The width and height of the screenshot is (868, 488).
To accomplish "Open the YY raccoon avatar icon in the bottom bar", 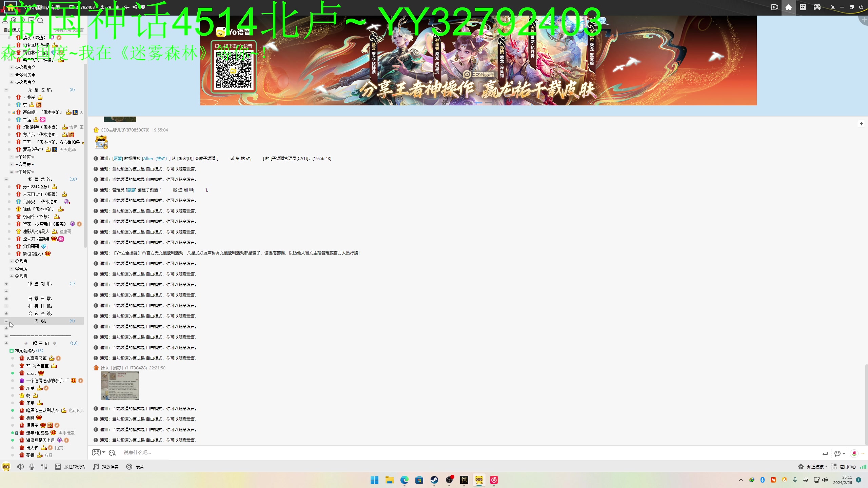I will (x=6, y=467).
